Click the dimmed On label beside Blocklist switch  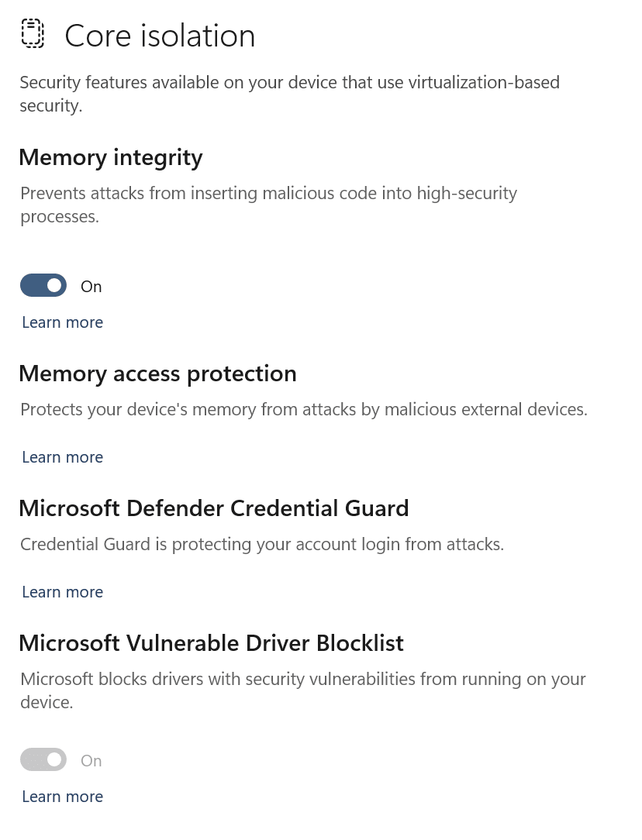pos(91,761)
